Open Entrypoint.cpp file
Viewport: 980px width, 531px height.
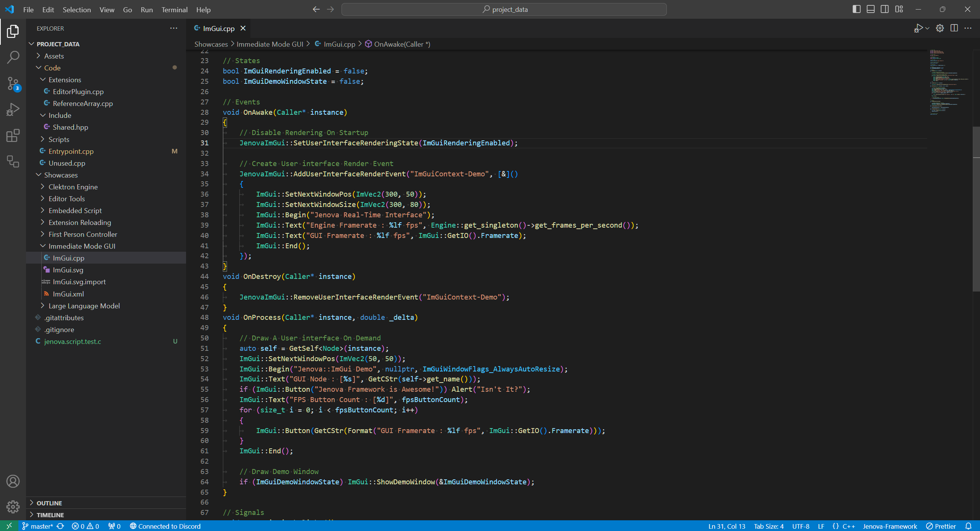click(x=106, y=151)
